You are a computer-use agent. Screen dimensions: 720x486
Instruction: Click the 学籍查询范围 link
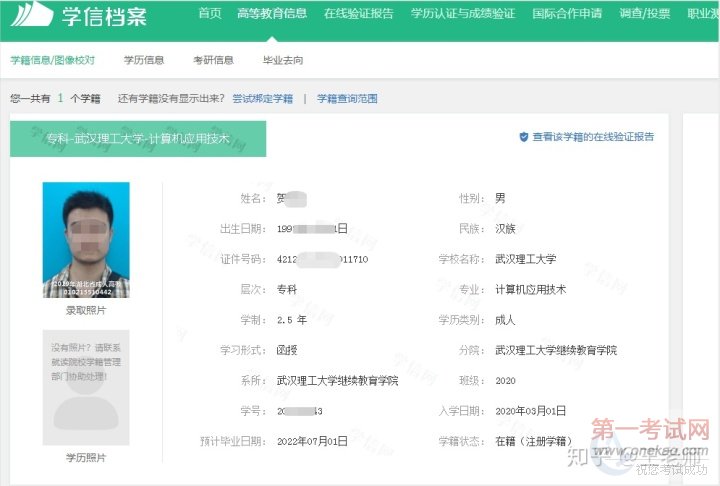347,98
